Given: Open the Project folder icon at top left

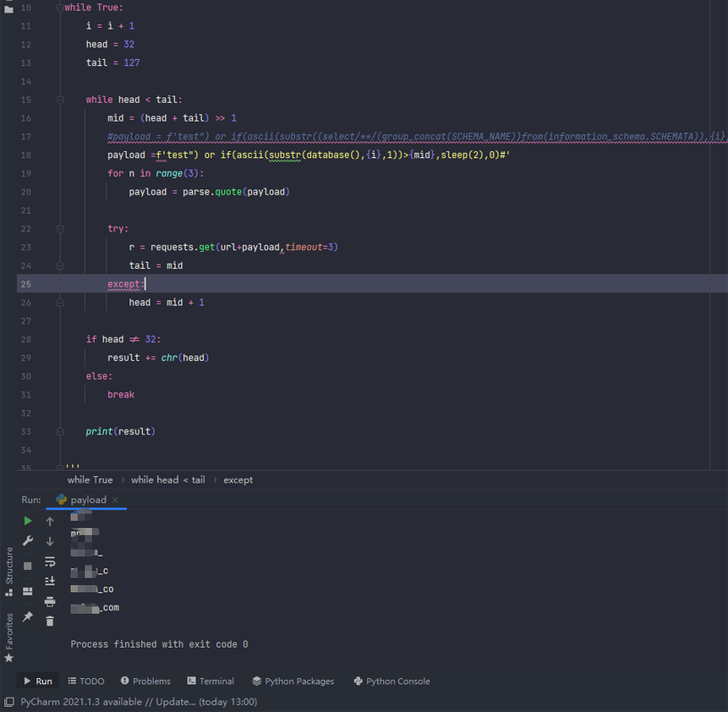Looking at the screenshot, I should [x=8, y=9].
